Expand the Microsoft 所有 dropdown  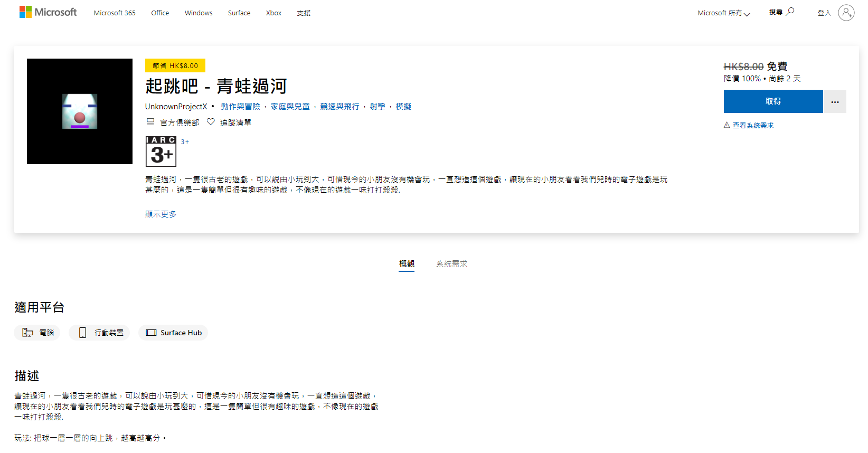pyautogui.click(x=723, y=13)
